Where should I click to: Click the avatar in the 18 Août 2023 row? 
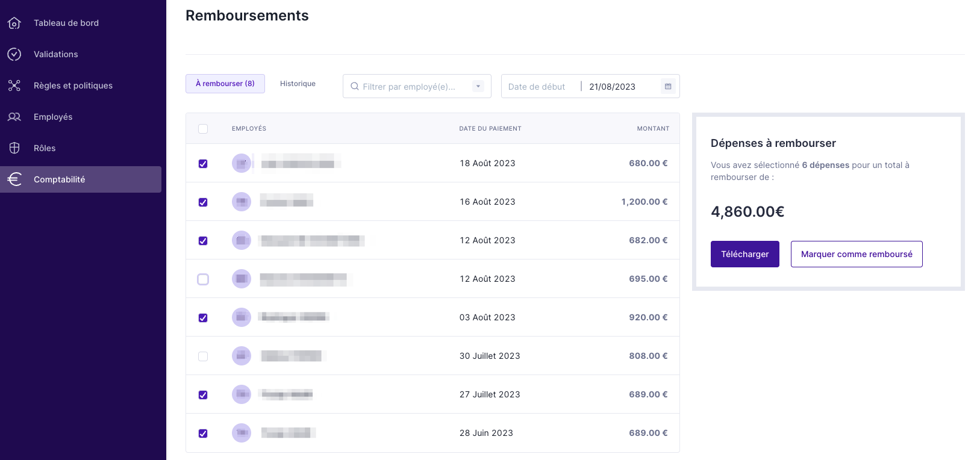242,163
